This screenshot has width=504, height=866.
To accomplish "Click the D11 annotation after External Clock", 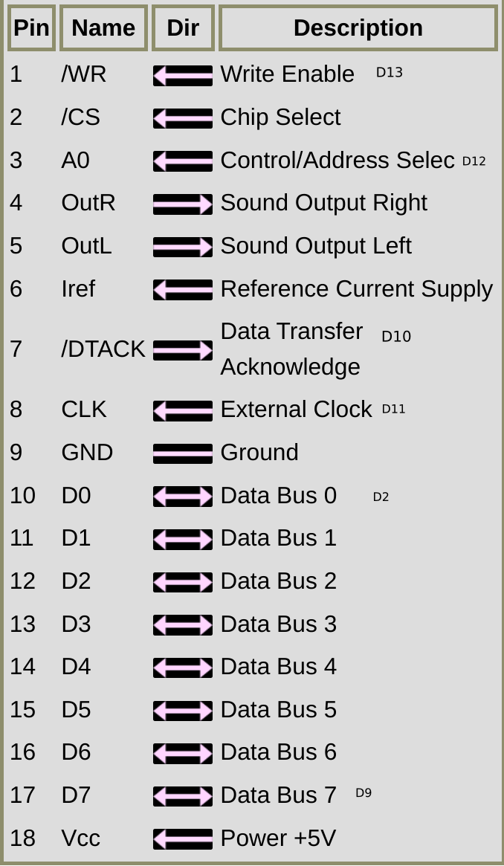I will point(393,409).
